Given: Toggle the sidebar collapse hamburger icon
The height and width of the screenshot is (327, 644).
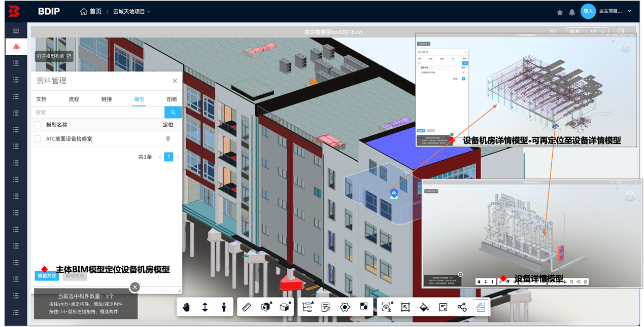Looking at the screenshot, I should tap(16, 31).
